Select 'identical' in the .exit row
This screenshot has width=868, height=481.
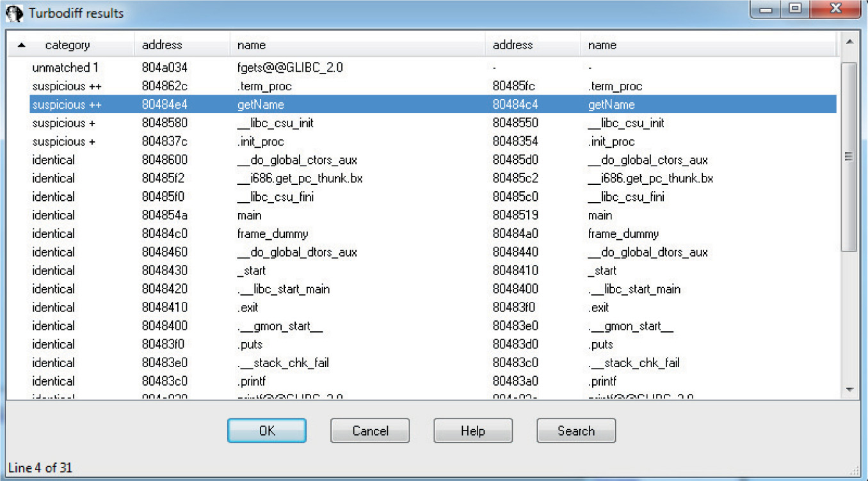[x=53, y=308]
